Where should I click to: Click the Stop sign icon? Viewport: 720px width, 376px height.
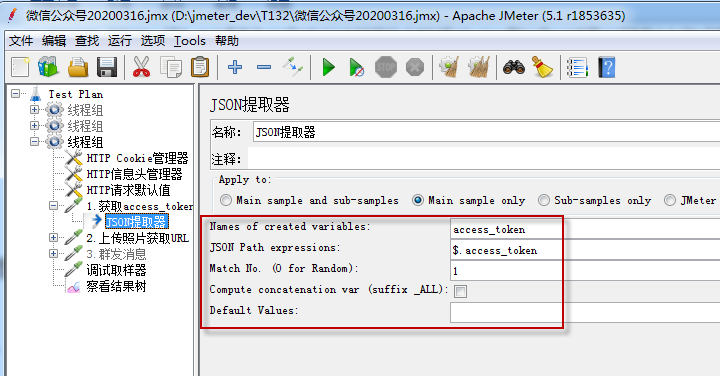(x=386, y=67)
